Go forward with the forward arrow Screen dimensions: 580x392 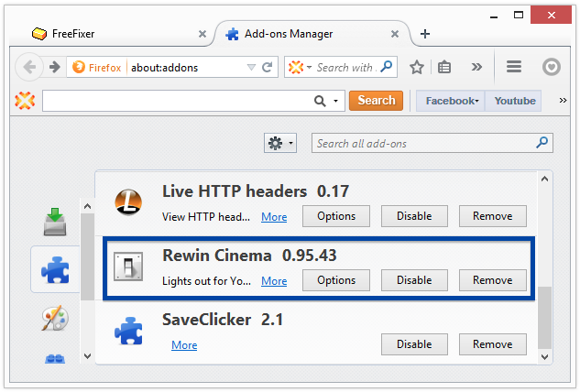click(x=55, y=67)
